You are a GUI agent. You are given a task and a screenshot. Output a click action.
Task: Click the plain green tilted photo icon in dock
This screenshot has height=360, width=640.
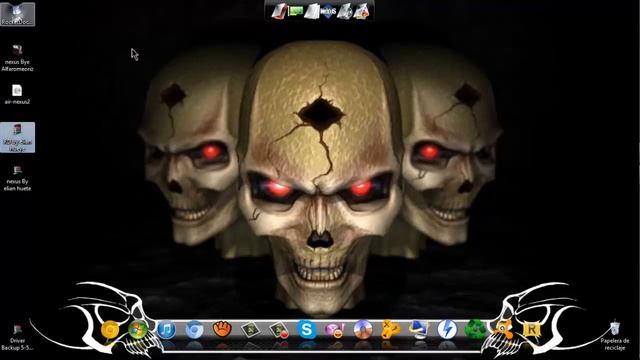pyautogui.click(x=251, y=329)
